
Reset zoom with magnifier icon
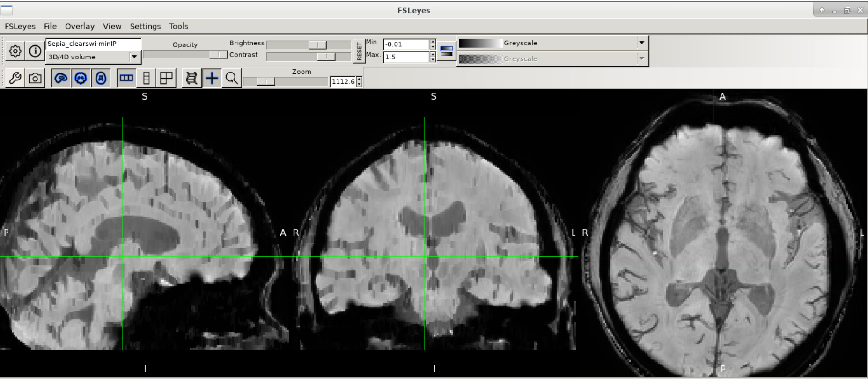(x=232, y=78)
